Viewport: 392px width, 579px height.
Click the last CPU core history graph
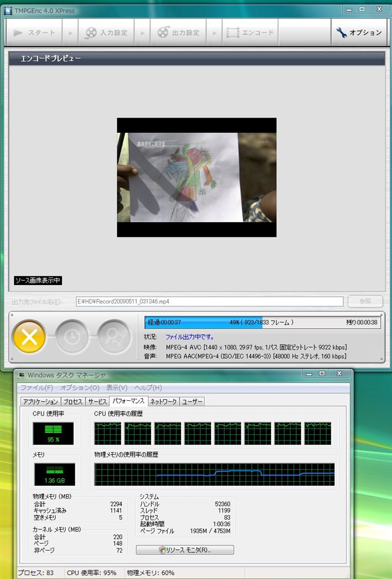[318, 434]
